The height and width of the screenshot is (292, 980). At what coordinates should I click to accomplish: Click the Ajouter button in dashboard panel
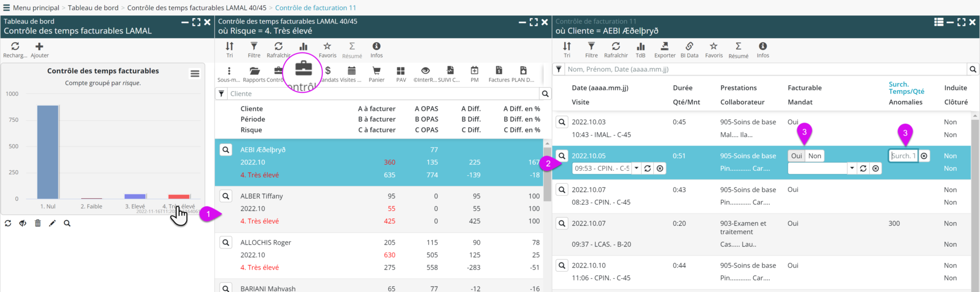[x=39, y=49]
